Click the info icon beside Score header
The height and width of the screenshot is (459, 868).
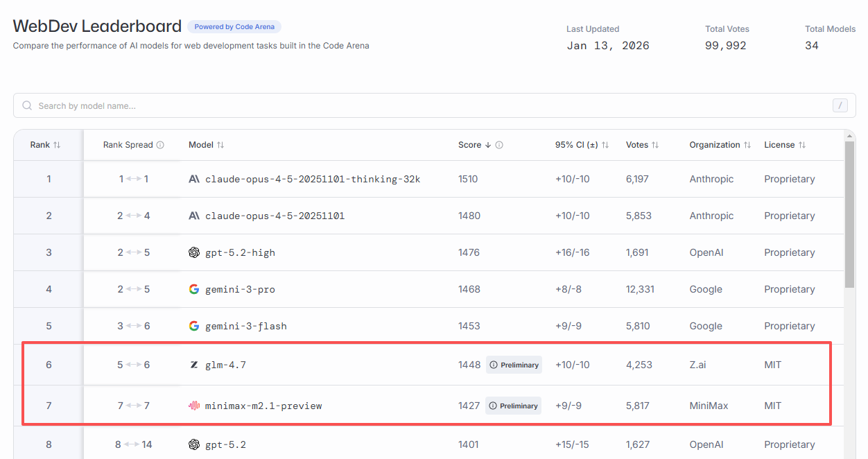tap(499, 145)
